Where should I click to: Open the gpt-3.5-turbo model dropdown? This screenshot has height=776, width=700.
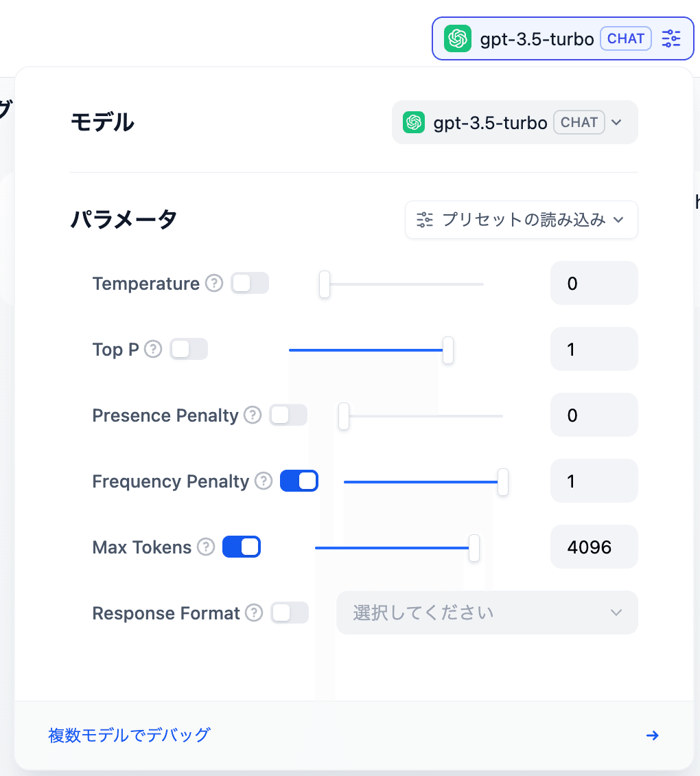click(x=515, y=122)
